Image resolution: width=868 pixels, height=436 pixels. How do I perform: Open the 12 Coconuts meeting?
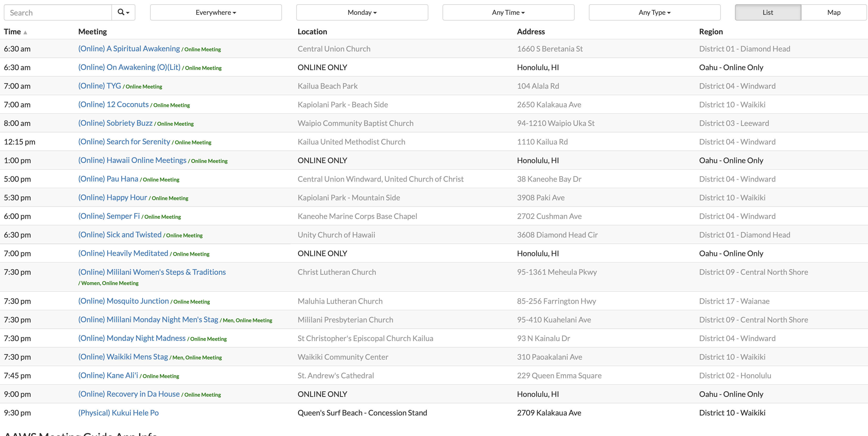click(113, 104)
